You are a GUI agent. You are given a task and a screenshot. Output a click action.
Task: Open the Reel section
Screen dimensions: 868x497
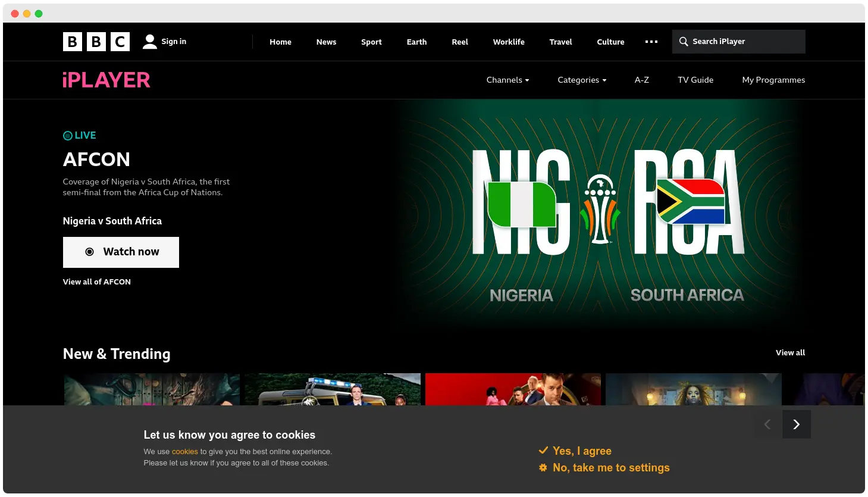[x=460, y=42]
